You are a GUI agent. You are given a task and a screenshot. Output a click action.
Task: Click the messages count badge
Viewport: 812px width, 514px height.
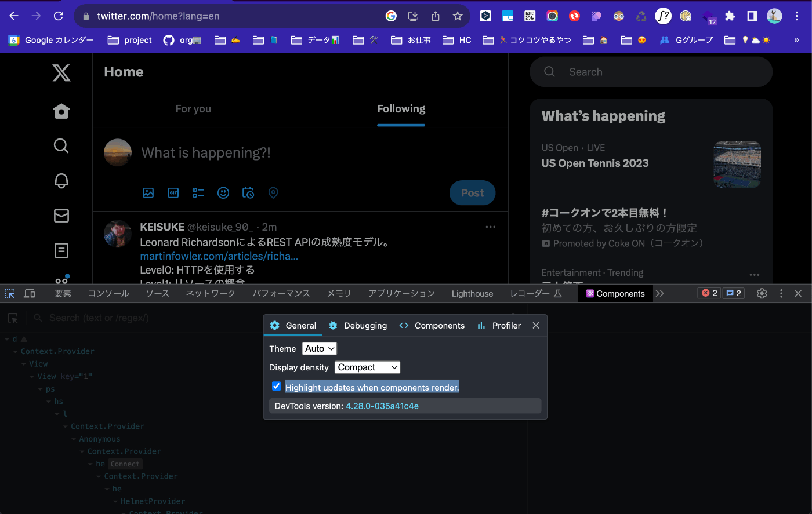[x=734, y=293]
